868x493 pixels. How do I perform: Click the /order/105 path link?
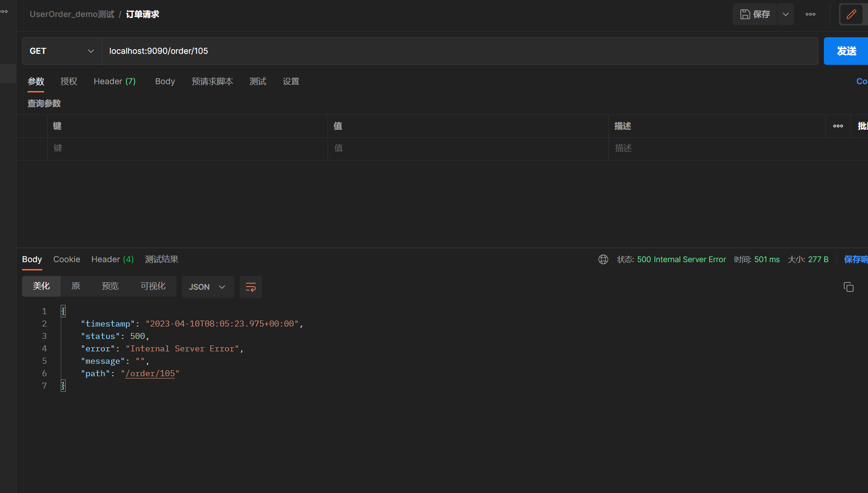tap(150, 373)
